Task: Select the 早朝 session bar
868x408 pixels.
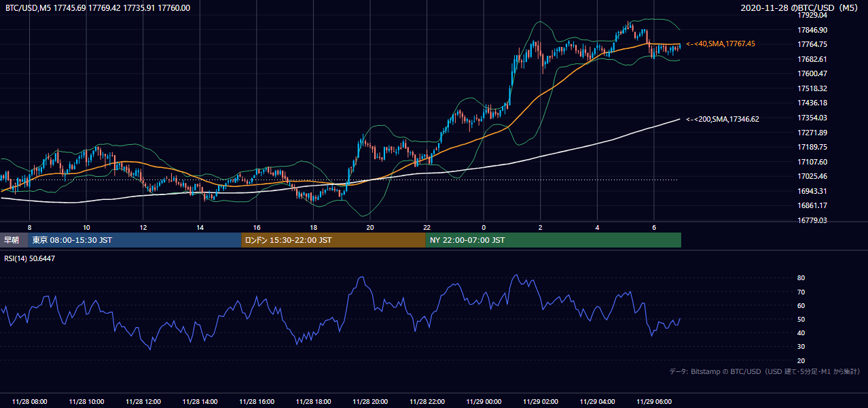Action: coord(14,240)
